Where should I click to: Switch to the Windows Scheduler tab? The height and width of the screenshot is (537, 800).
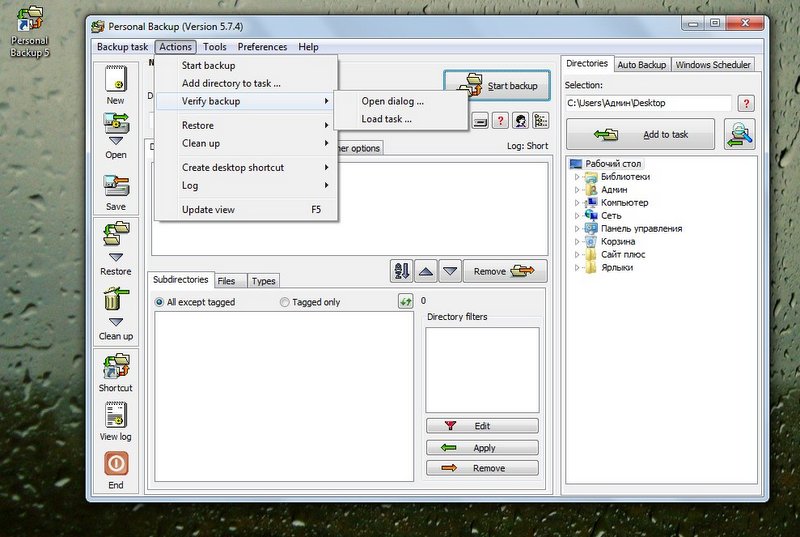713,65
